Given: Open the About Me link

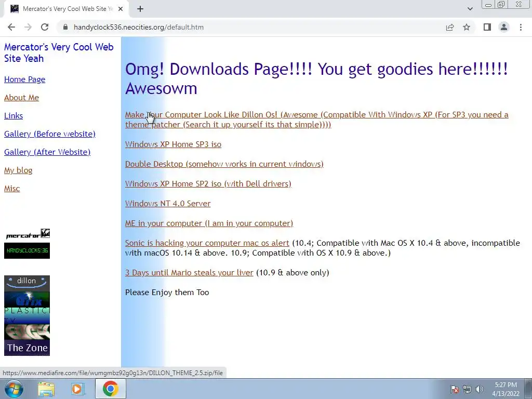Looking at the screenshot, I should pos(21,98).
